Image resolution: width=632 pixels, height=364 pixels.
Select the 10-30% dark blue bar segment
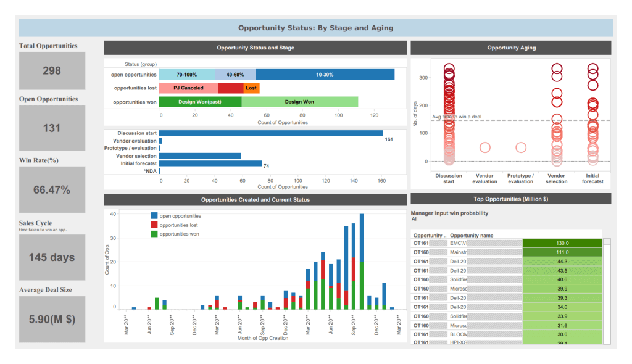(325, 75)
